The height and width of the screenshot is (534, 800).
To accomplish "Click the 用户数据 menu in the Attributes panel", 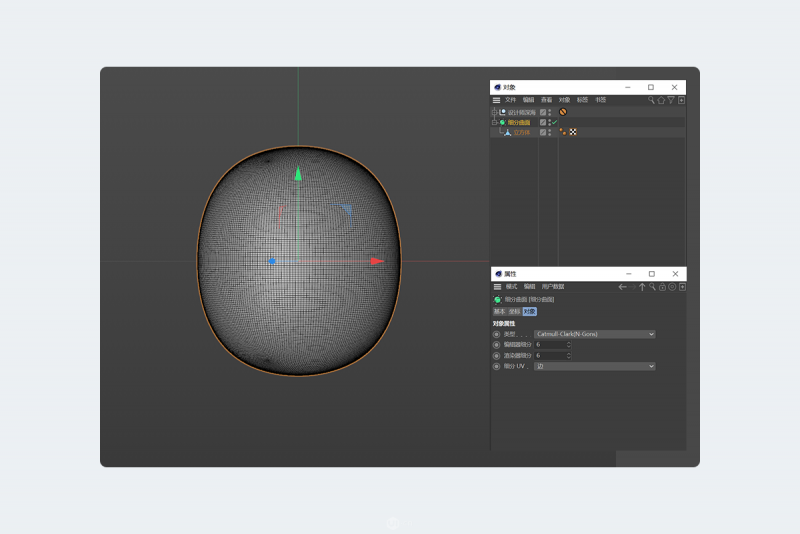I will [552, 287].
